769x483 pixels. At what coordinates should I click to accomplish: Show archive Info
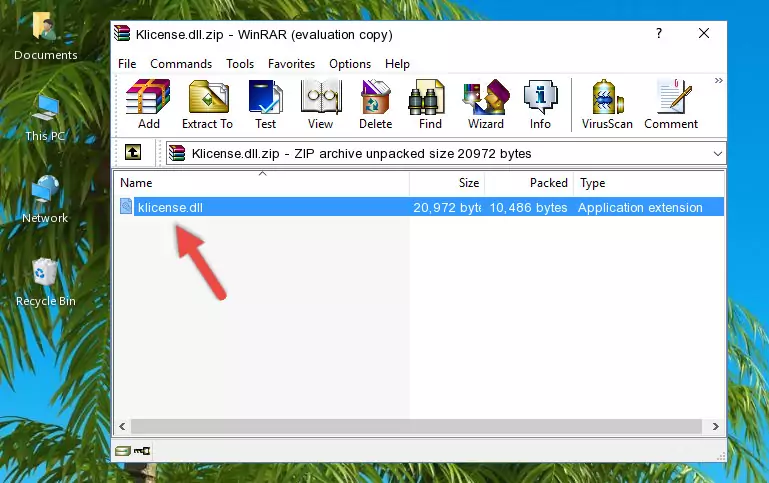(x=540, y=104)
